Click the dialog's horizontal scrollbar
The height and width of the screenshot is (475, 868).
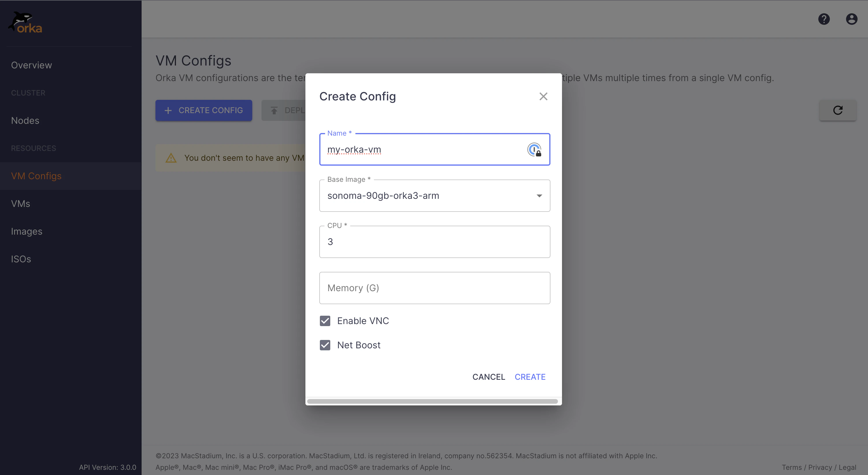pos(432,401)
